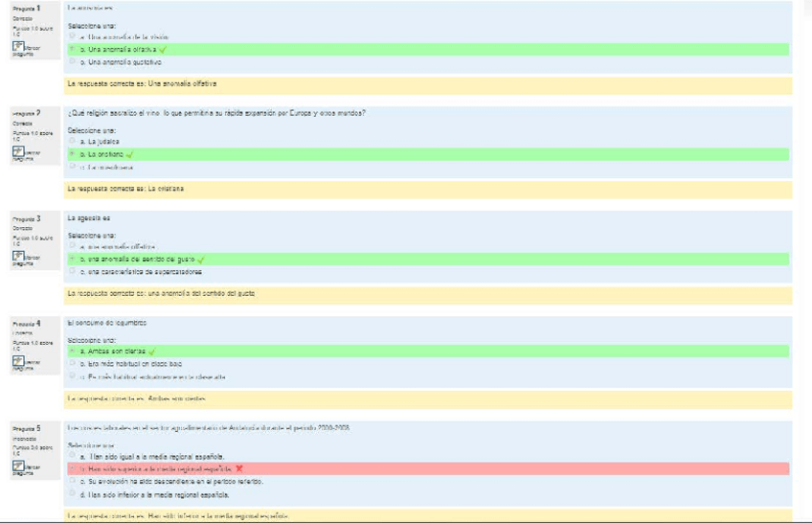This screenshot has height=523, width=812.
Task: Choose the 'a. La judaica' radio button
Action: click(x=72, y=141)
